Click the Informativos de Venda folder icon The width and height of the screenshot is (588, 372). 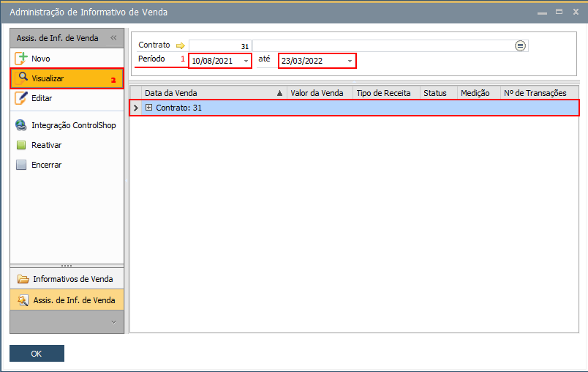pyautogui.click(x=23, y=279)
